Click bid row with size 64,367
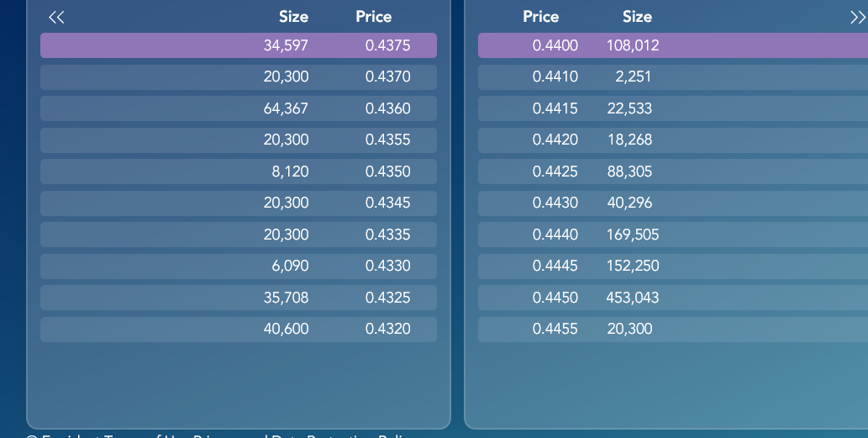Viewport: 868px width, 438px height. [239, 108]
